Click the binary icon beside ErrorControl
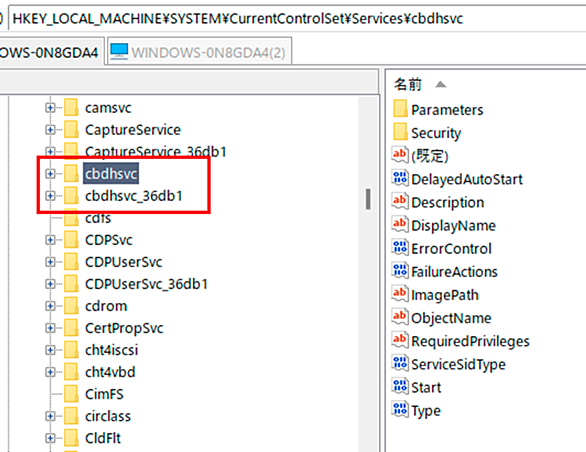 point(400,248)
